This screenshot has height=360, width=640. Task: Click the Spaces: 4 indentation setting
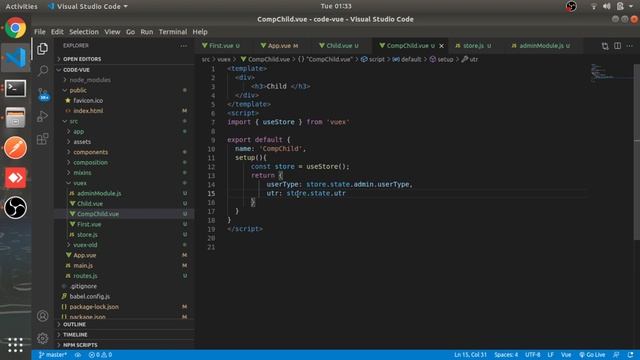pyautogui.click(x=506, y=355)
